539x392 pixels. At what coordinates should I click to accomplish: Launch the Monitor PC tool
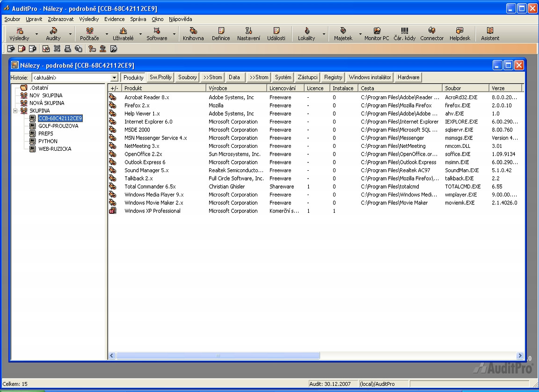377,34
